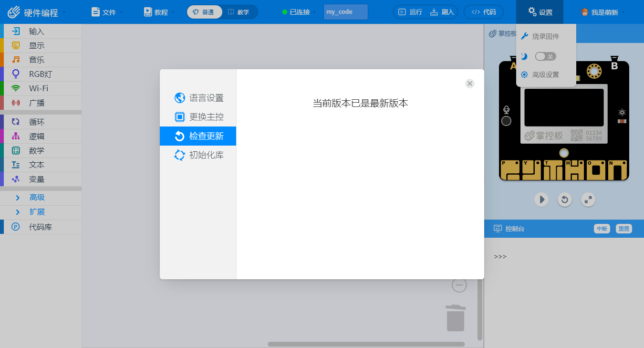
Task: Click the 中断 console button
Action: (x=602, y=229)
